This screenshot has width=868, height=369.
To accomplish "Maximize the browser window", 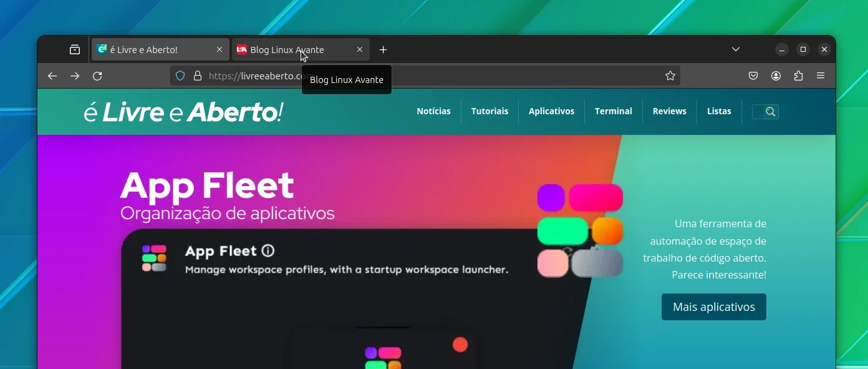I will coord(803,49).
